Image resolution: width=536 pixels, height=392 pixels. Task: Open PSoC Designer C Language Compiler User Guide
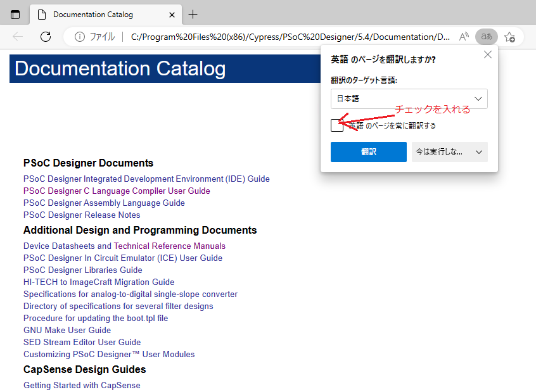click(117, 191)
